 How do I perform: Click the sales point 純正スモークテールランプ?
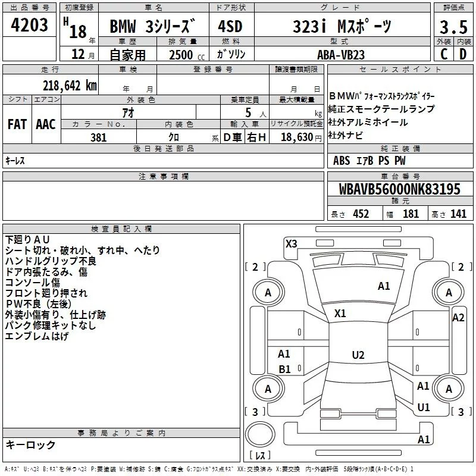[x=381, y=109]
